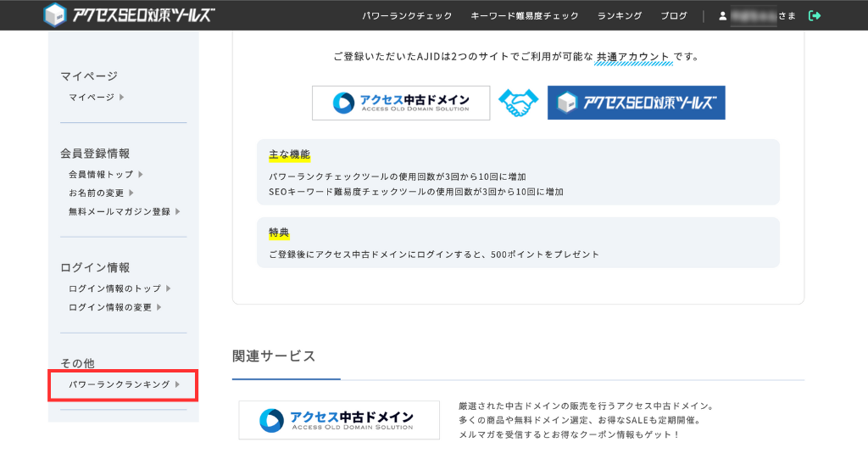This screenshot has width=868, height=476.
Task: Click arrow next to パワーランクランキング
Action: coord(177,384)
